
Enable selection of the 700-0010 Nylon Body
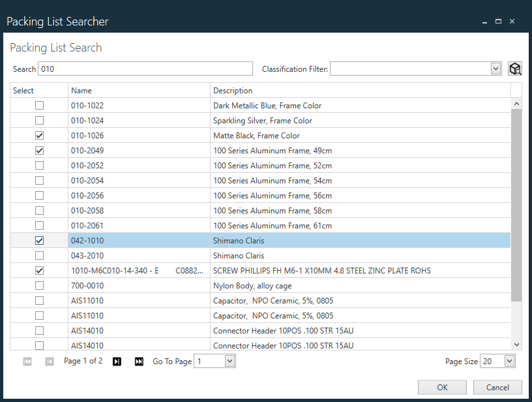pos(39,285)
